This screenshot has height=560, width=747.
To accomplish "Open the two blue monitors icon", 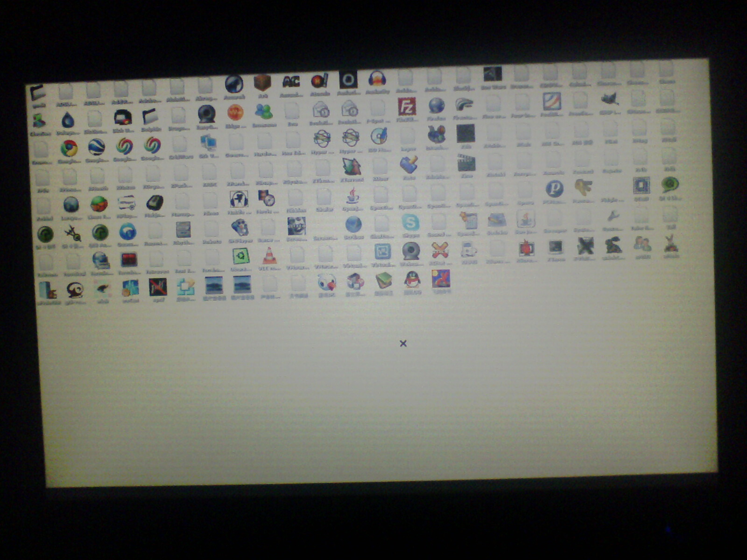I will point(208,143).
